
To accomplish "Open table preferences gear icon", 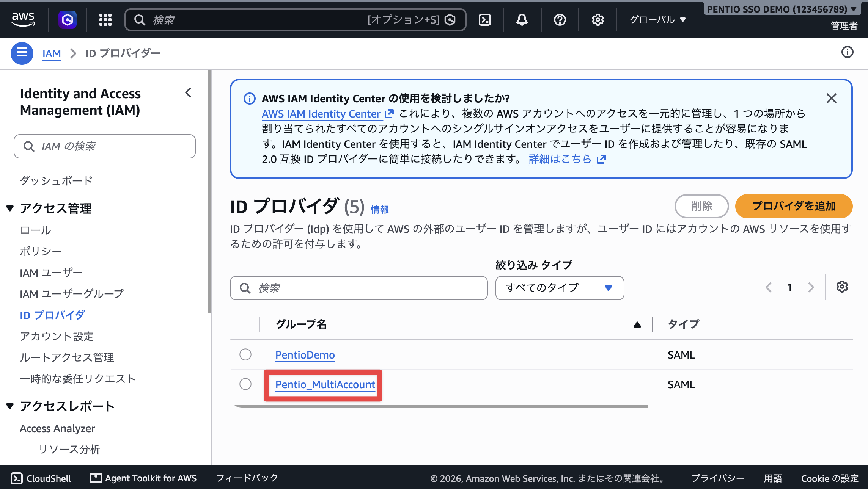I will point(842,287).
